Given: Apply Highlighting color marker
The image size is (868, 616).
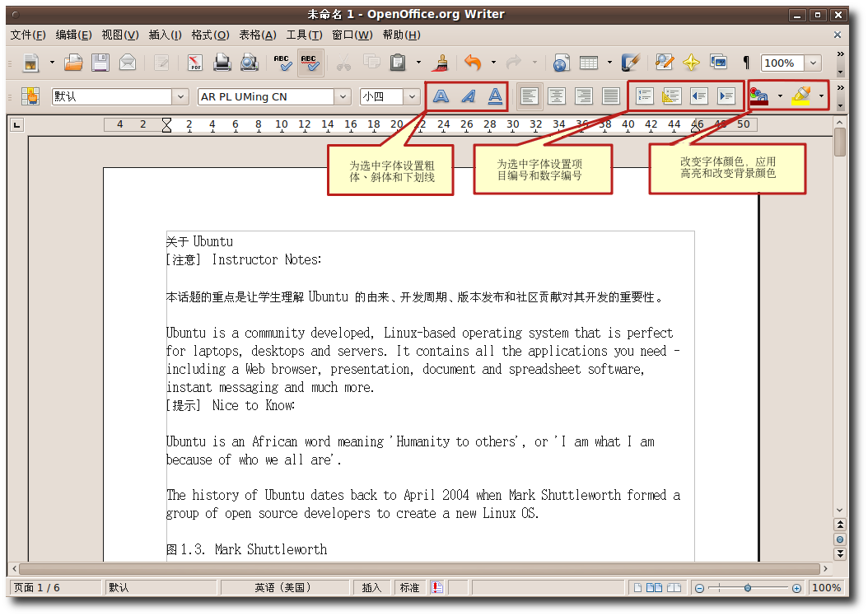Looking at the screenshot, I should pyautogui.click(x=801, y=96).
